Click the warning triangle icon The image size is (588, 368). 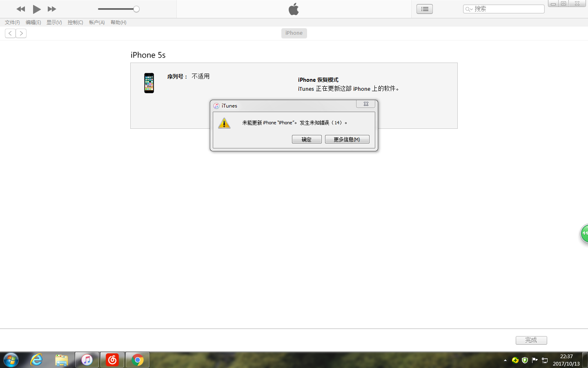pyautogui.click(x=224, y=123)
